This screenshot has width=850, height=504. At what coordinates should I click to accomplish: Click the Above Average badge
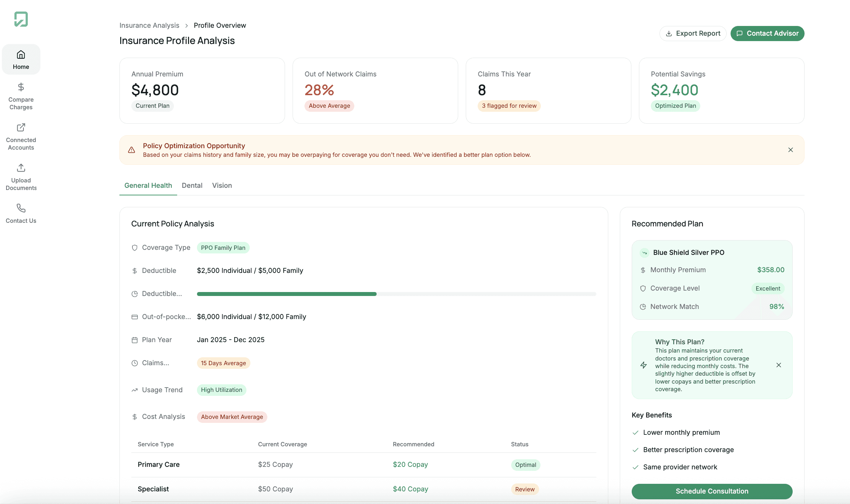[x=329, y=106]
